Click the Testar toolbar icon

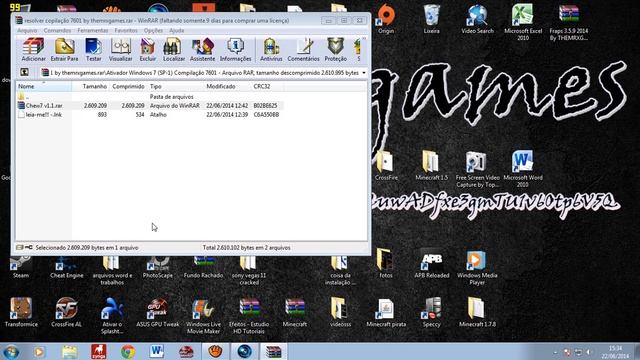click(x=93, y=50)
